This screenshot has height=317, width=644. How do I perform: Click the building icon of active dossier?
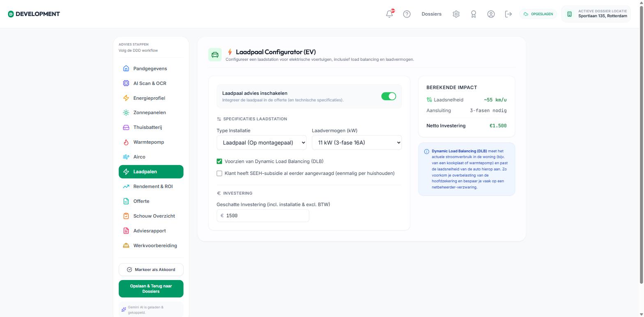click(x=569, y=14)
